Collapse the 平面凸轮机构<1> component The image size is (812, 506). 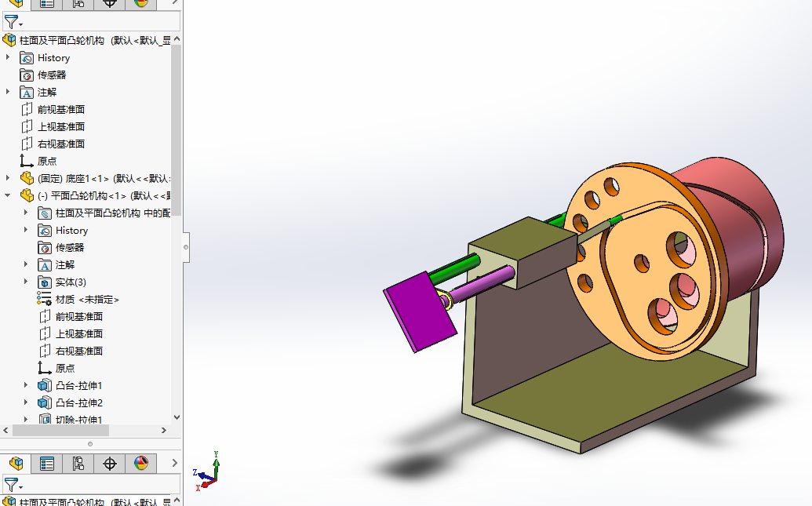(8, 195)
